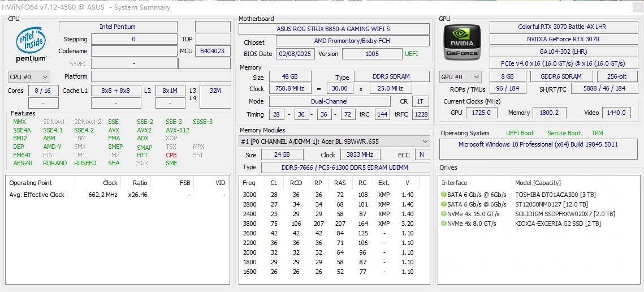The image size is (644, 292).
Task: Click the status icon for TOSHIBA DT01ACA300 drive
Action: coord(444,195)
